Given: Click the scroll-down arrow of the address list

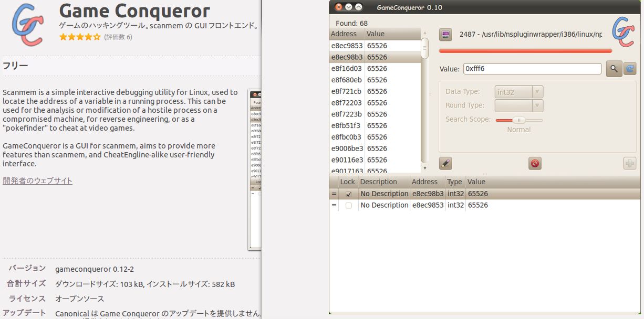Looking at the screenshot, I should coord(425,168).
